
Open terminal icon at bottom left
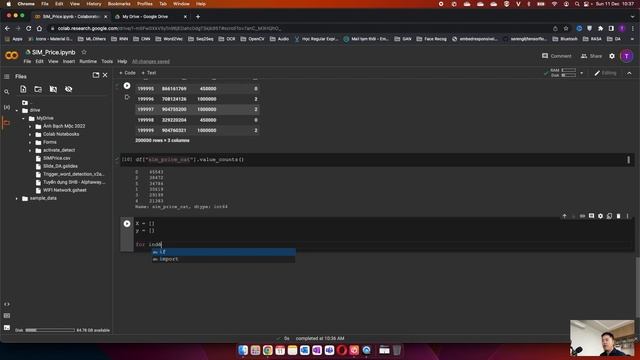click(7, 327)
